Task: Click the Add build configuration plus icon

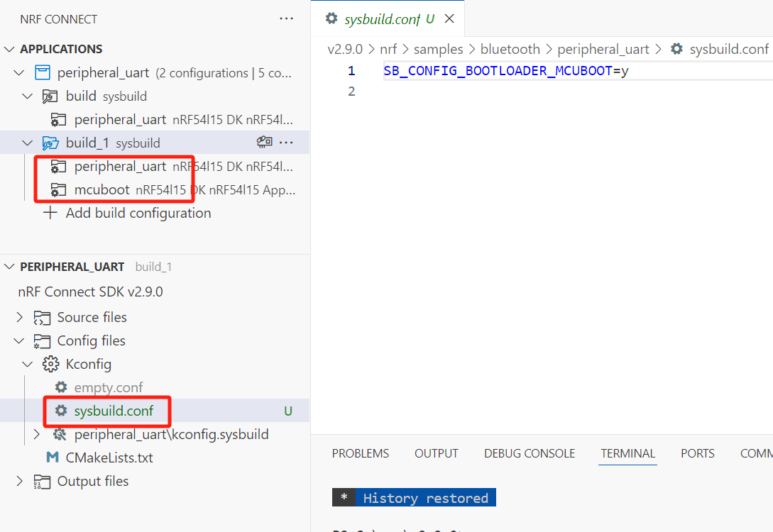Action: 50,213
